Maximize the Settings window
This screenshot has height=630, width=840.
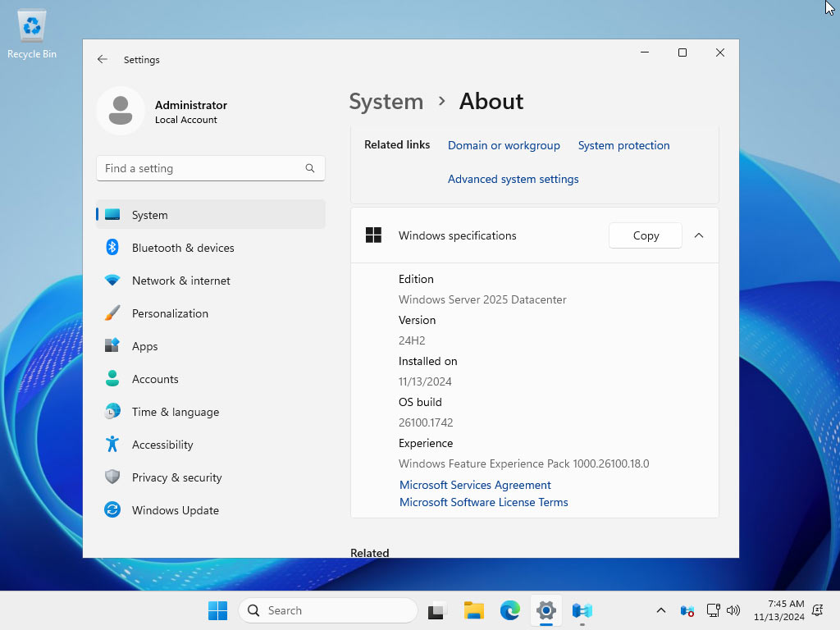682,52
